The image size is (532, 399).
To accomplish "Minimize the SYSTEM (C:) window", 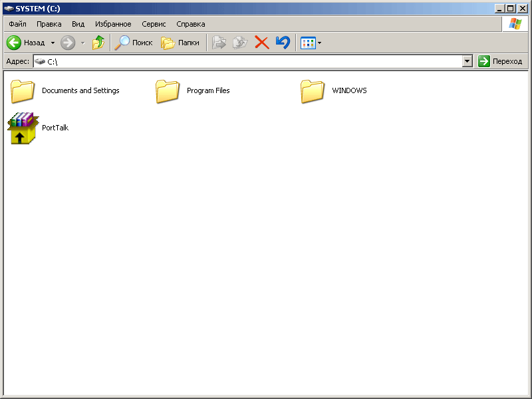I will [499, 9].
